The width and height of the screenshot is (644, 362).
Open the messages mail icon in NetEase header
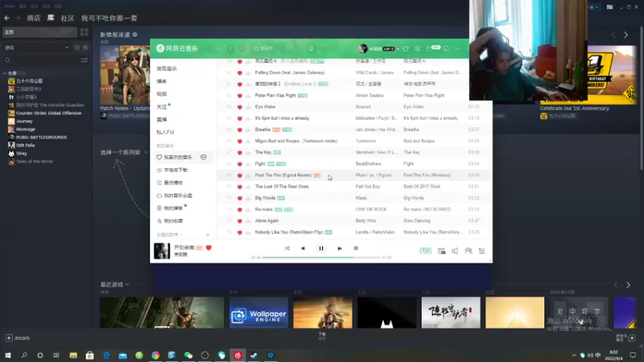429,48
